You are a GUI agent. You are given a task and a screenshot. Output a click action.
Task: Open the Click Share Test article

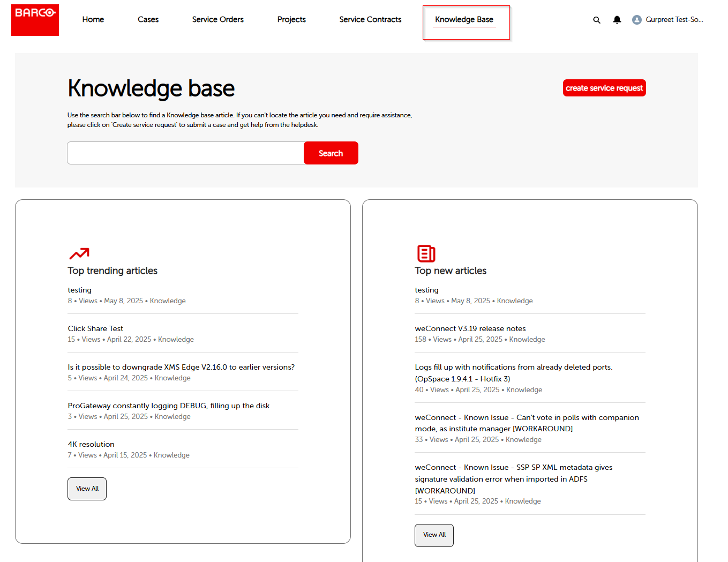pyautogui.click(x=95, y=328)
